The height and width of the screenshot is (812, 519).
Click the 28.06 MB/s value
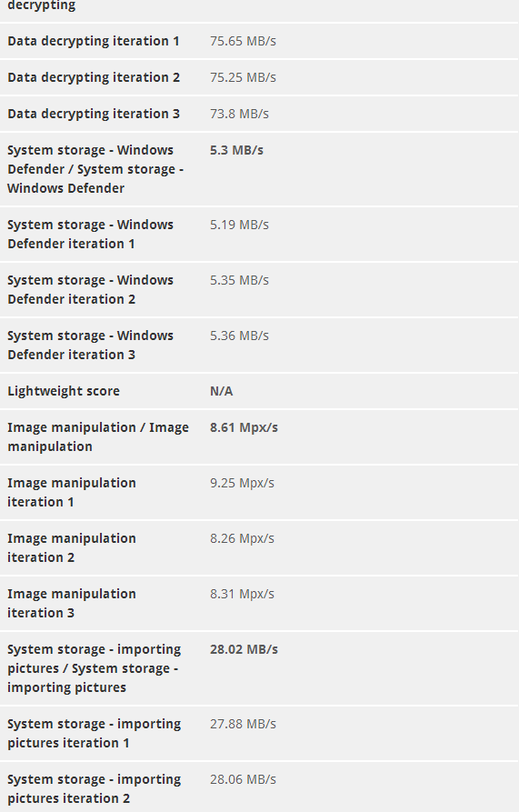pyautogui.click(x=243, y=779)
